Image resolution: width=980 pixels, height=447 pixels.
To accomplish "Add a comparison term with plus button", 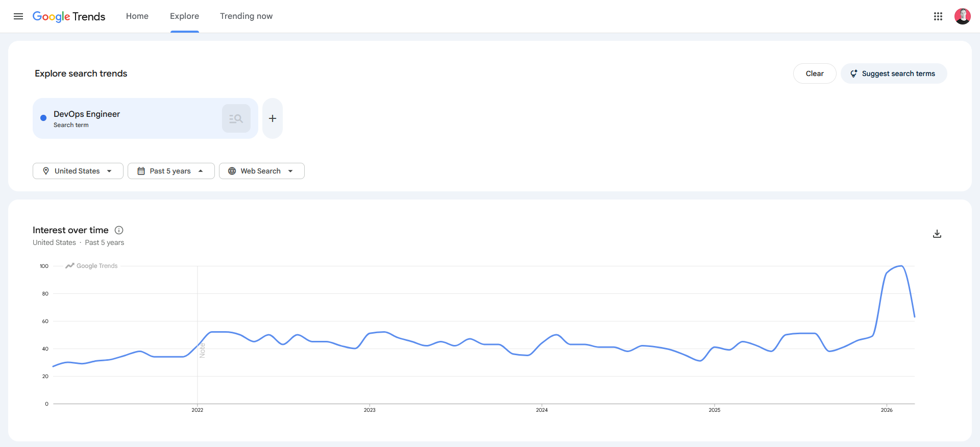I will coord(273,118).
